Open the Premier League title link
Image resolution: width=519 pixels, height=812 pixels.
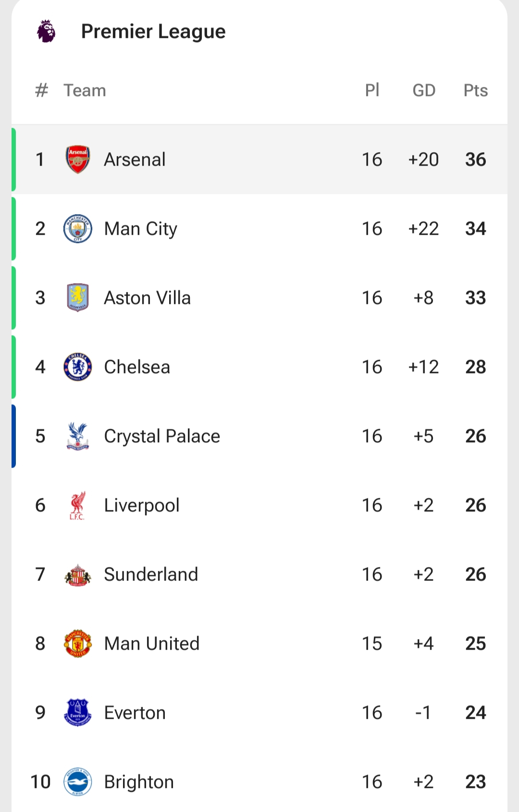pyautogui.click(x=153, y=32)
